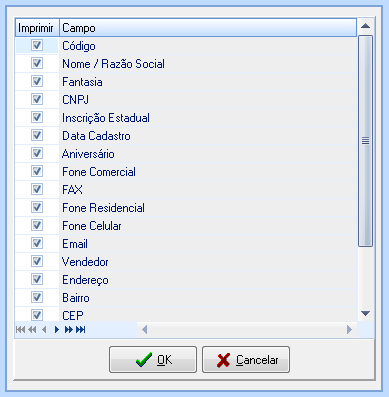Go to first record navigator icon
Viewport: 389px width, 397px height.
tap(21, 330)
